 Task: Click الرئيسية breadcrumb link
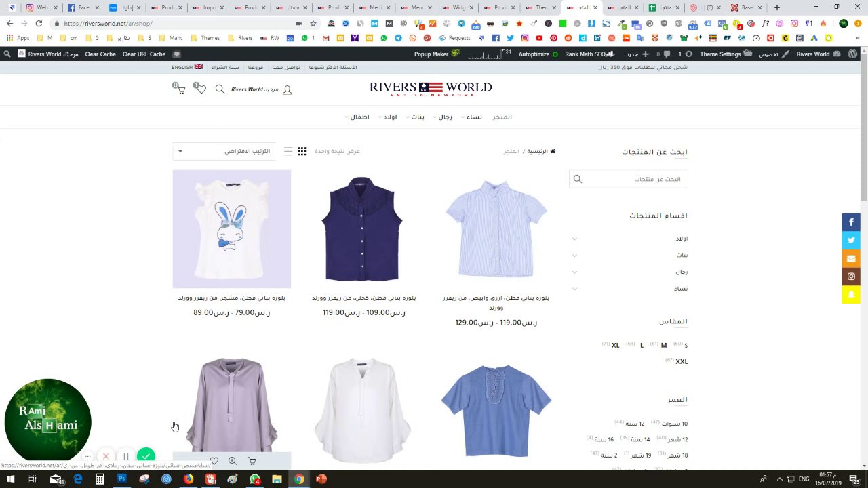[x=537, y=151]
